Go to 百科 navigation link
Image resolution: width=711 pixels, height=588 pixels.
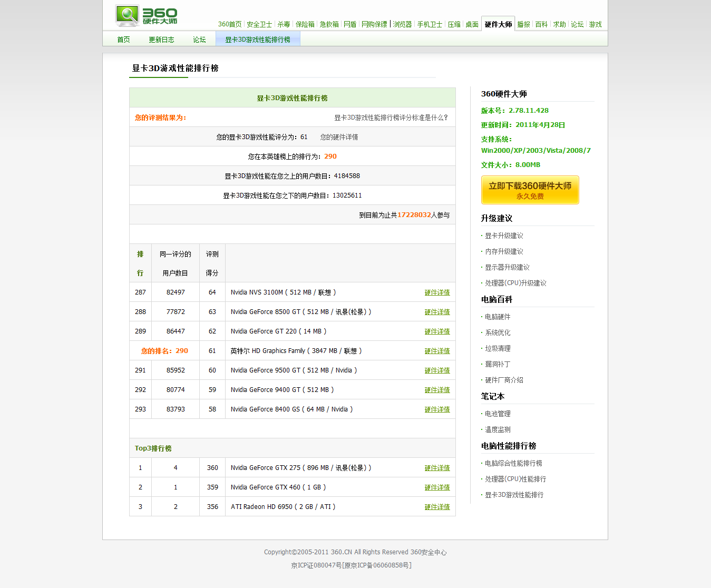541,24
